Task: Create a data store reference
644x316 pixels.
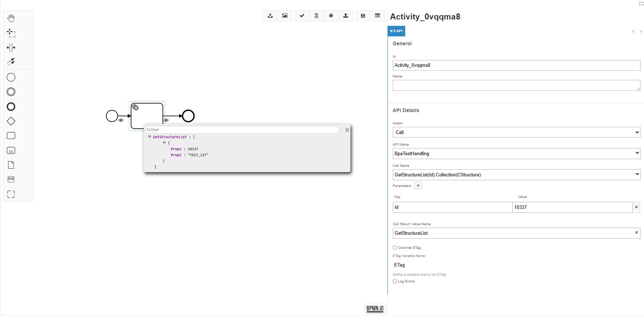Action: [x=11, y=180]
